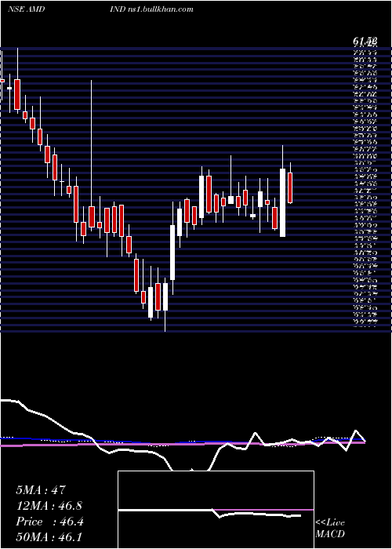This screenshot has width=392, height=549.
Task: Click the '5MA : 47' readout
Action: click(41, 489)
